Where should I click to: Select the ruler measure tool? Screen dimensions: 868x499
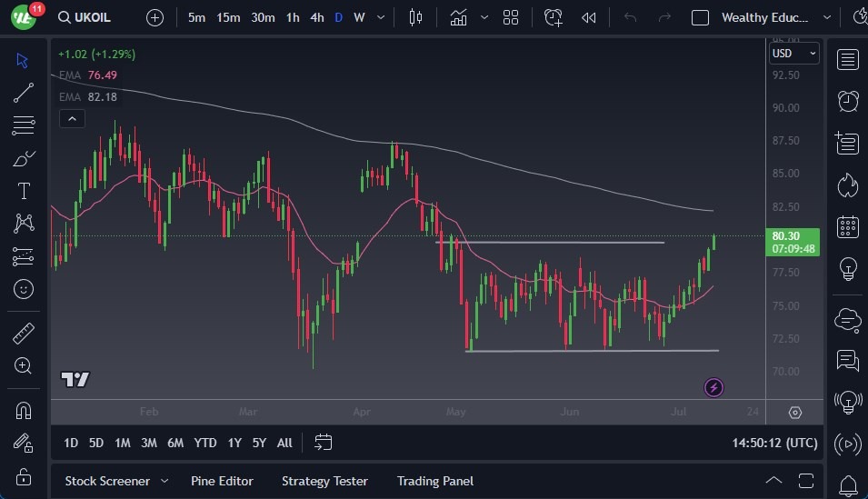click(x=24, y=334)
